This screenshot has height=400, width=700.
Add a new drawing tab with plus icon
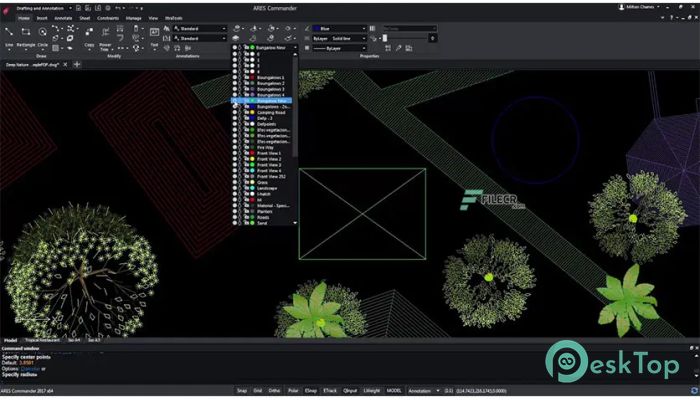pyautogui.click(x=77, y=64)
